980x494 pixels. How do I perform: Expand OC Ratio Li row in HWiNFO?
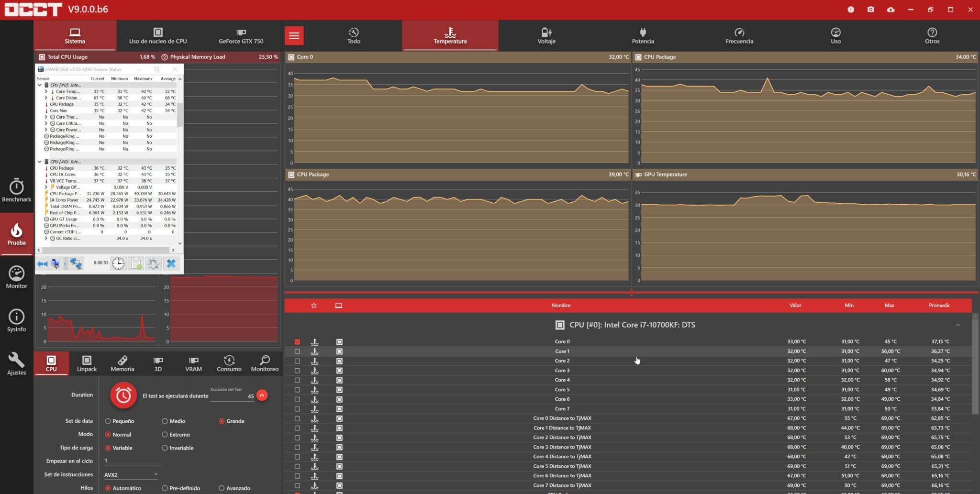tap(46, 238)
